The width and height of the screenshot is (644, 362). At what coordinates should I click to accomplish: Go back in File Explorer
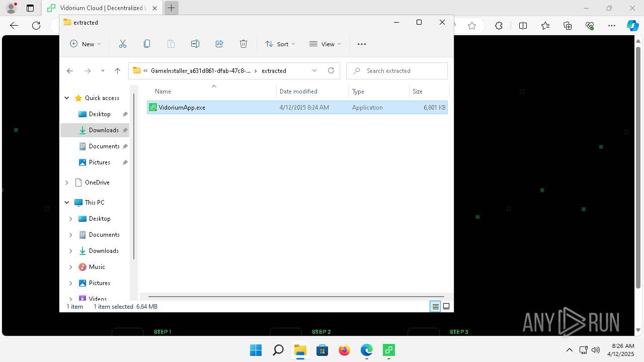(70, 71)
